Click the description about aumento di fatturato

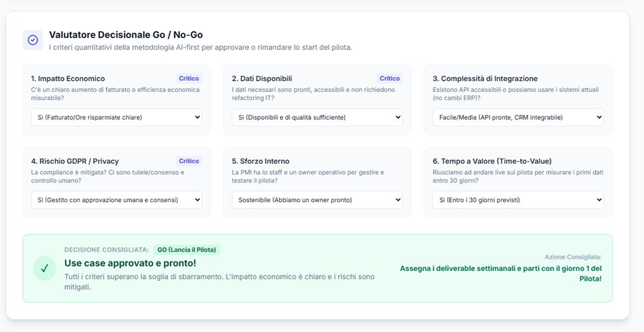point(115,94)
